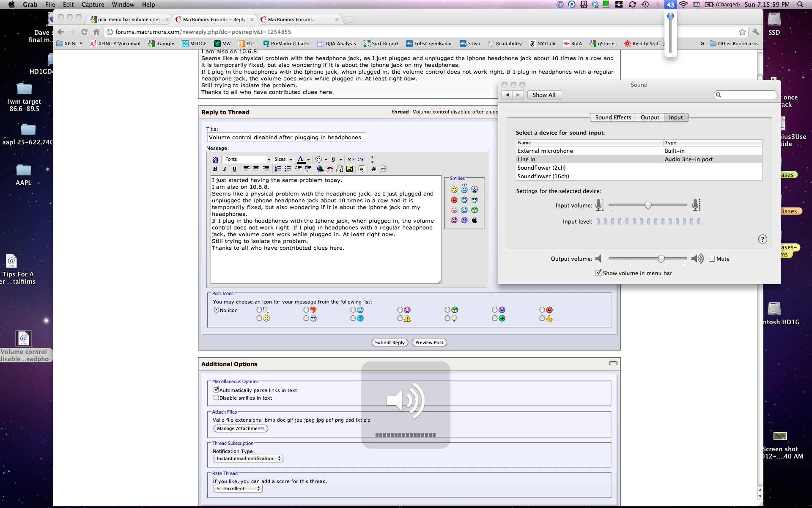Open Spotlight search in the menu bar
Screen dimensions: 812x508
click(x=800, y=4)
